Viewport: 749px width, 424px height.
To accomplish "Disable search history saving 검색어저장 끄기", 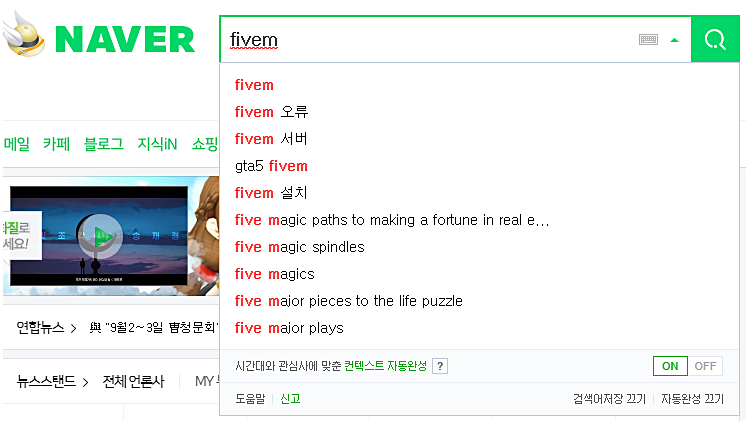I will coord(609,399).
